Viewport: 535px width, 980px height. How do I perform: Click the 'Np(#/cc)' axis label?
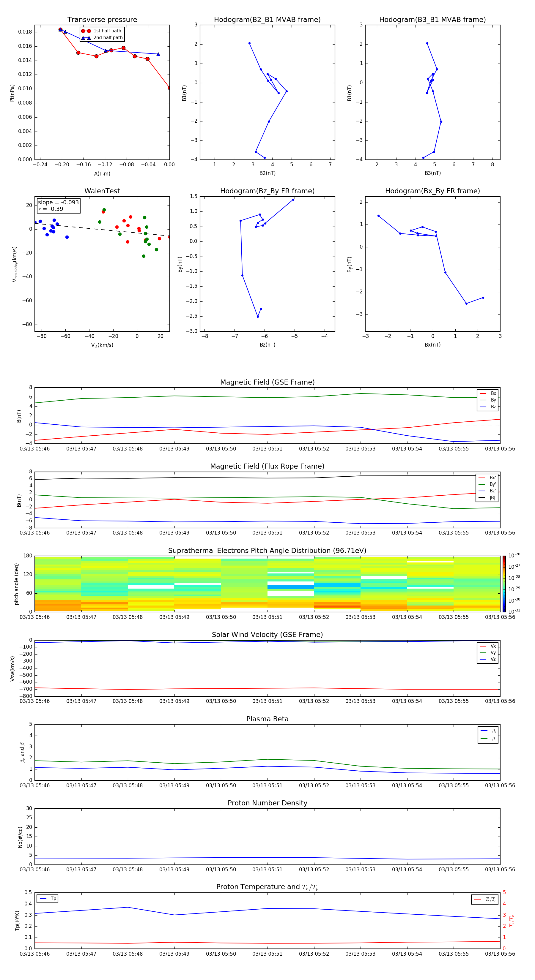20,837
